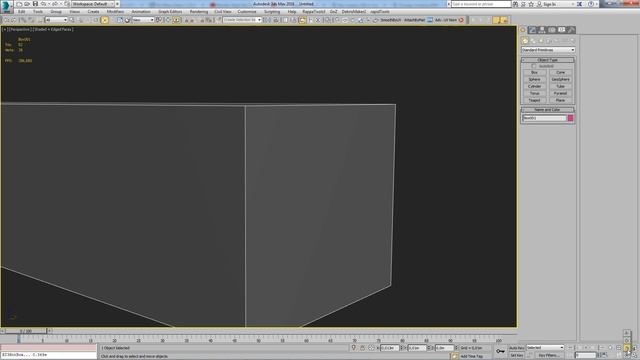Open the Selected key set dropdown
This screenshot has height=360, width=640.
point(545,348)
